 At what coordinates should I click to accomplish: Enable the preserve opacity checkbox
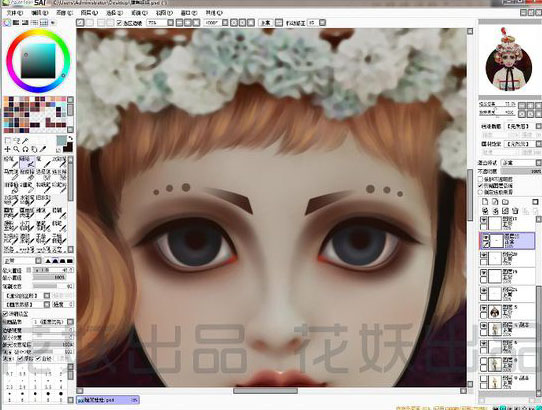click(480, 179)
